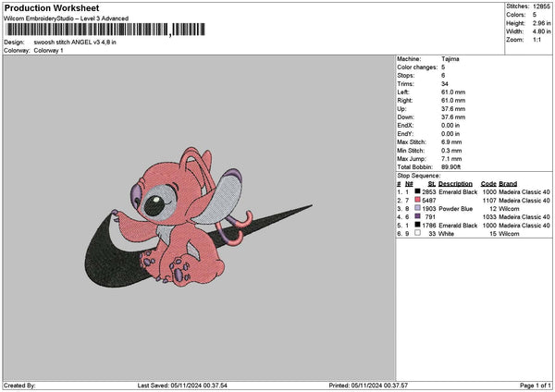
Task: Click the Total Bobbin value '89.90ft'
Action: 451,167
